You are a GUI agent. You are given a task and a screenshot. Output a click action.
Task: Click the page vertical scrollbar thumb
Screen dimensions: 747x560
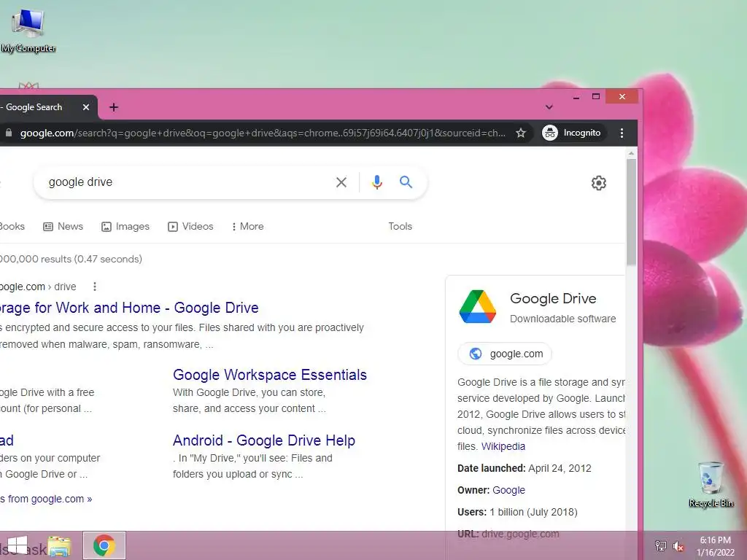pyautogui.click(x=631, y=212)
